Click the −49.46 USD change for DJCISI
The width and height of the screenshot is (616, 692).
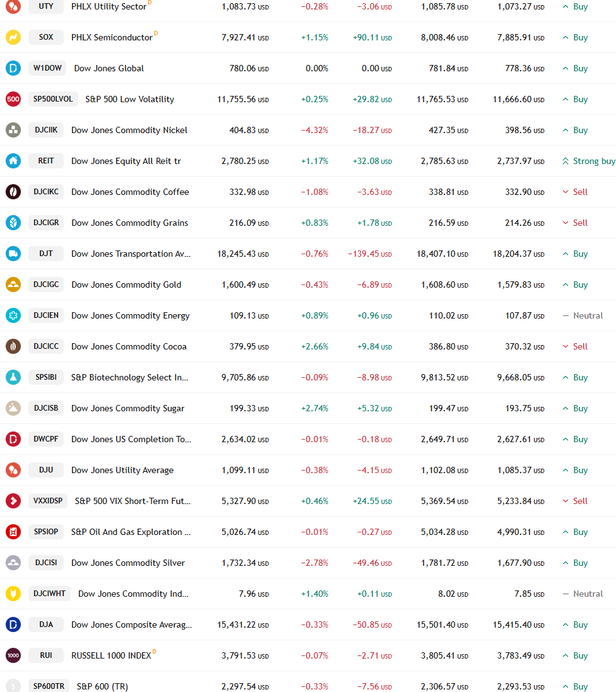(372, 563)
